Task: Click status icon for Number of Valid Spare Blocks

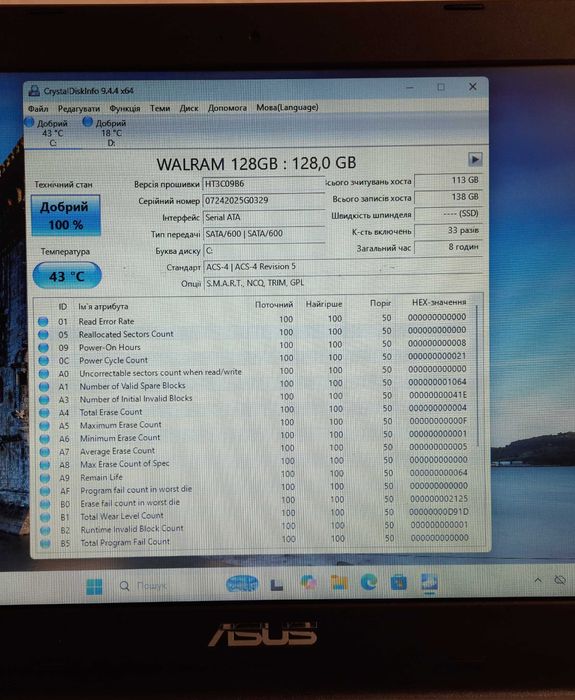Action: click(x=44, y=387)
